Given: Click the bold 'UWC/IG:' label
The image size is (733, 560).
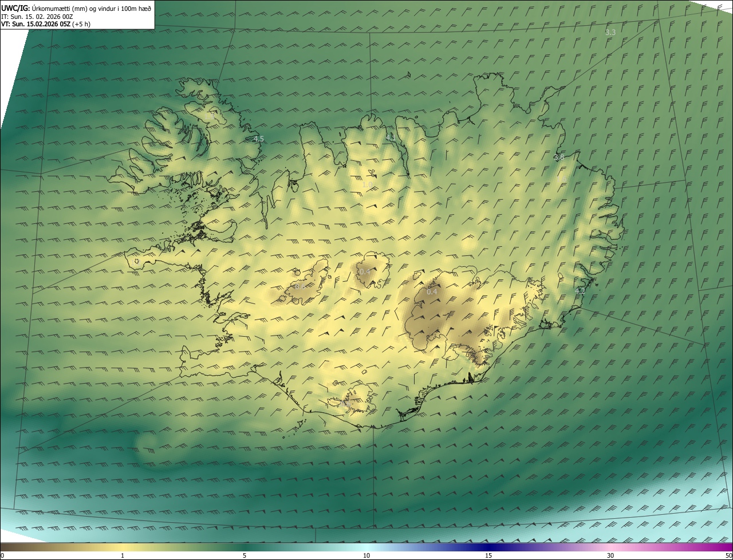Looking at the screenshot, I should click(x=15, y=8).
